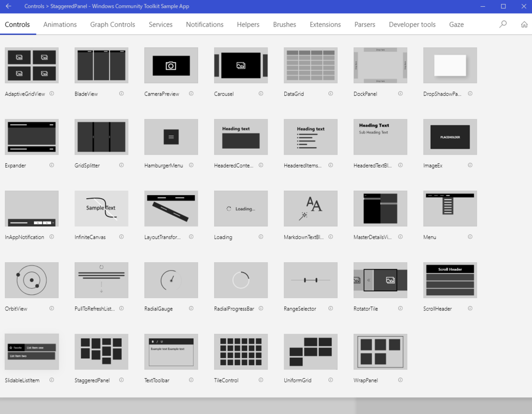Open the Loading info icon
Viewport: 532px width, 414px height.
click(261, 237)
